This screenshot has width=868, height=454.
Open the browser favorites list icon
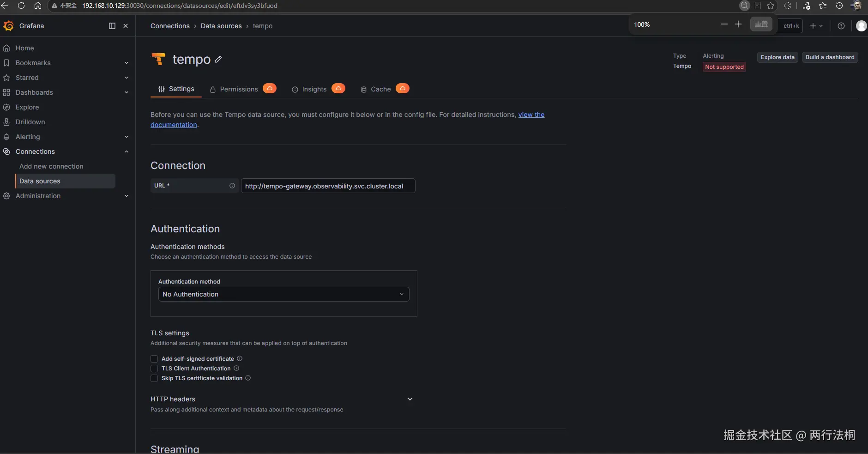coord(823,6)
